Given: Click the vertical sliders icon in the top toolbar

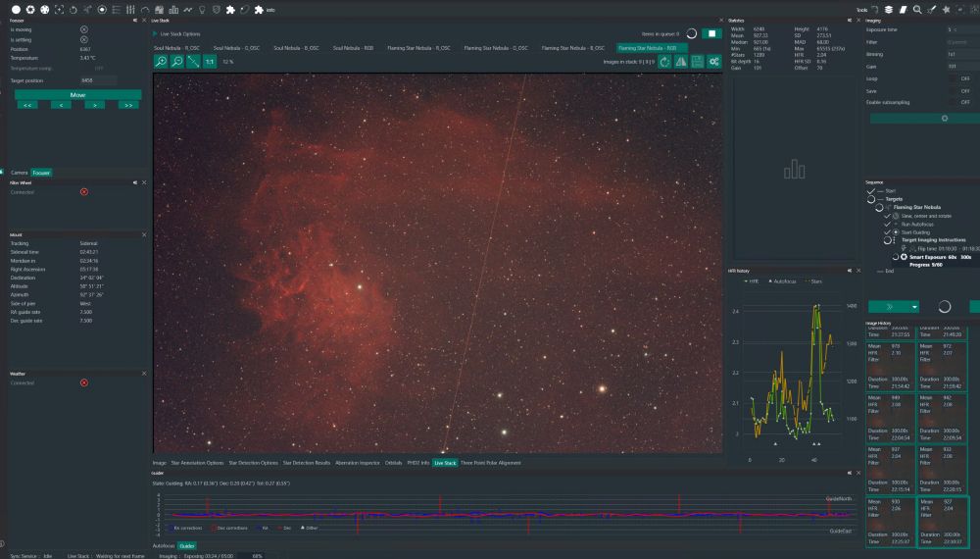Looking at the screenshot, I should (x=130, y=10).
